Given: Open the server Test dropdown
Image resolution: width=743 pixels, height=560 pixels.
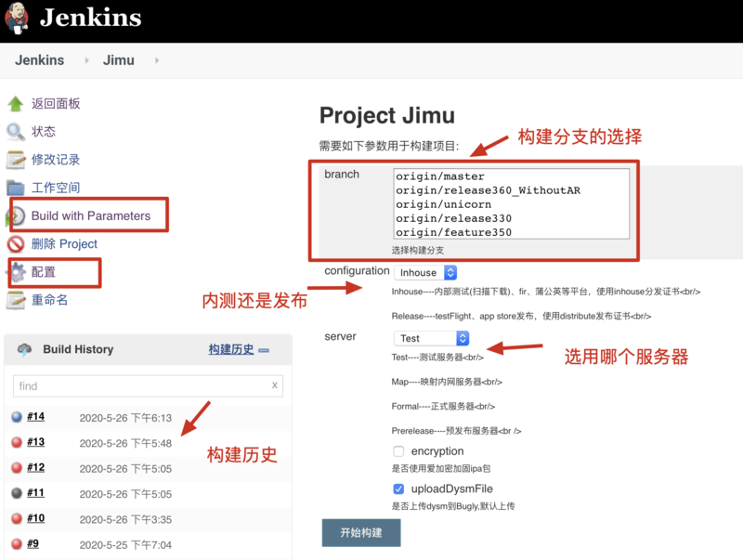Looking at the screenshot, I should point(431,338).
